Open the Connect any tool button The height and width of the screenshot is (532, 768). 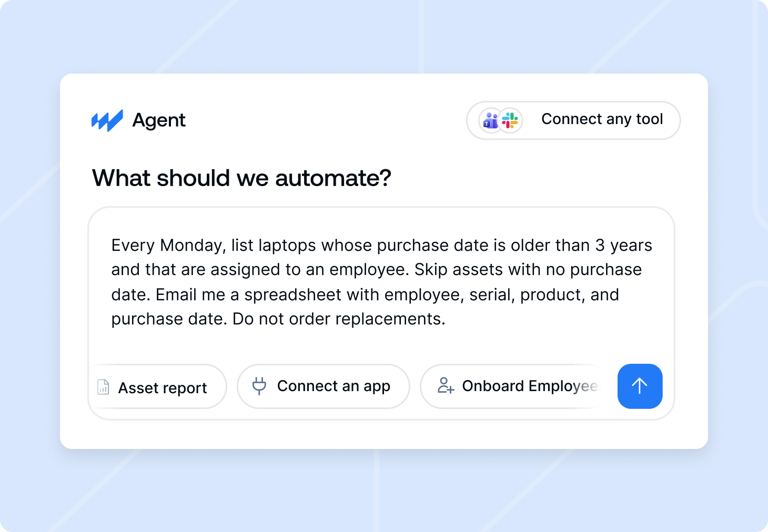(573, 120)
